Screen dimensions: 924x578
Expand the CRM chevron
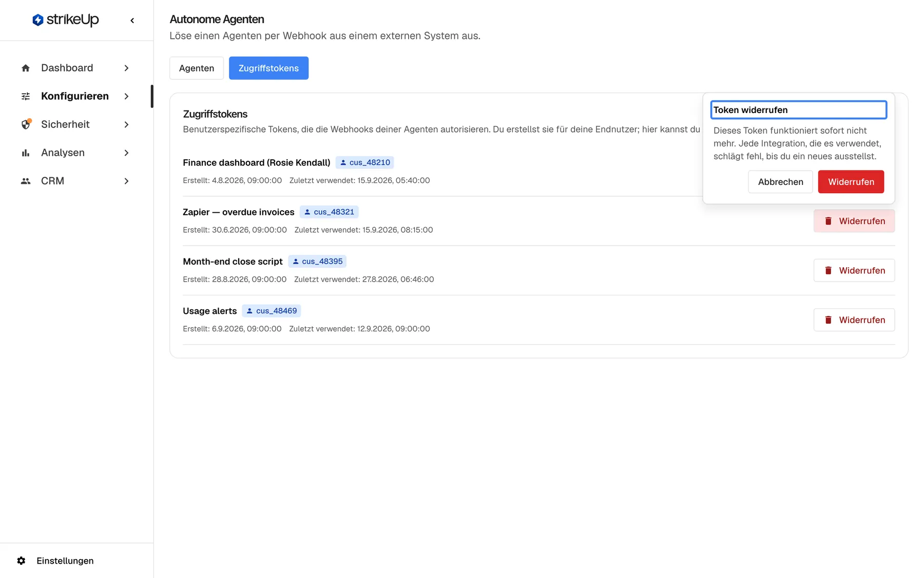point(126,181)
